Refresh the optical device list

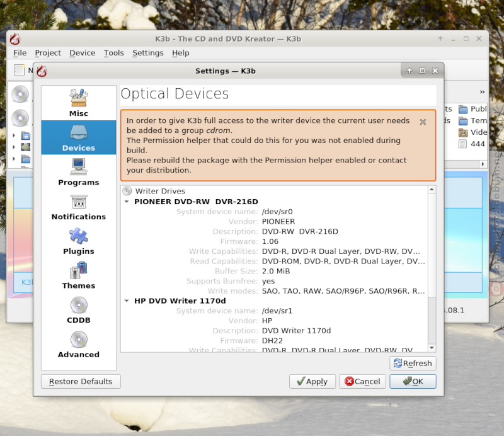[x=413, y=364]
